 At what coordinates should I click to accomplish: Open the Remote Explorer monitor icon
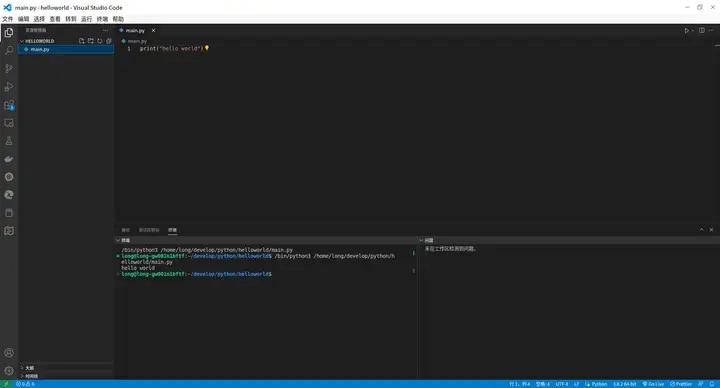[9, 123]
